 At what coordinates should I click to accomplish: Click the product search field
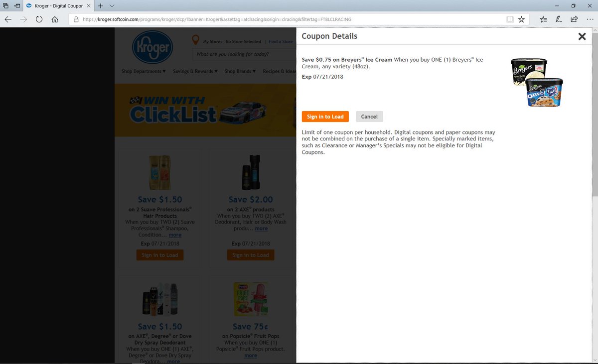(244, 54)
